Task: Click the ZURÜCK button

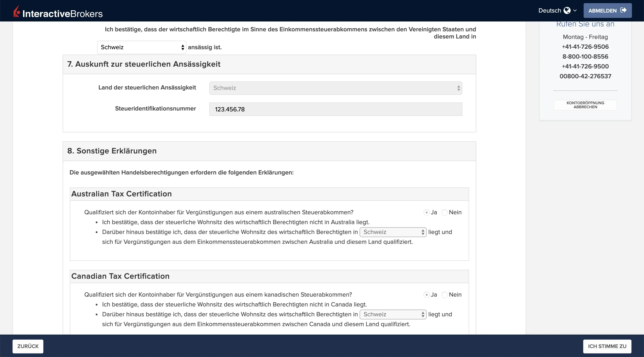Action: coord(28,346)
